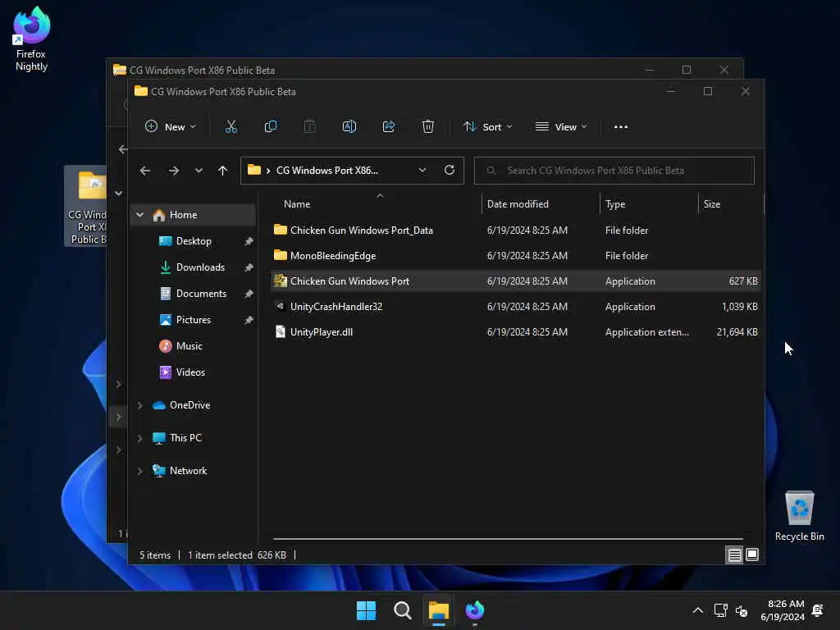840x630 pixels.
Task: Open the View layout dropdown
Action: click(561, 127)
